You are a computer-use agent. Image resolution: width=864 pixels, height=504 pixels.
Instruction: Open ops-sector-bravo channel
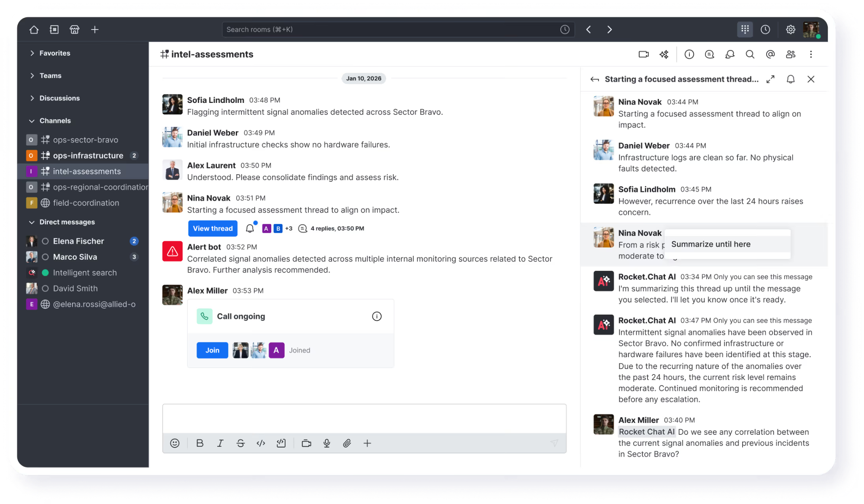coord(83,140)
